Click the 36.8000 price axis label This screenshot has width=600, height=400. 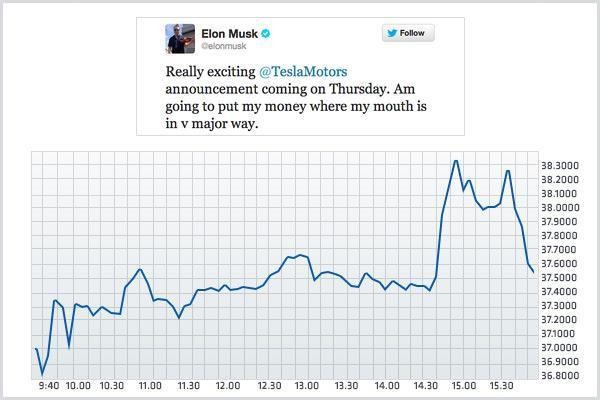560,375
